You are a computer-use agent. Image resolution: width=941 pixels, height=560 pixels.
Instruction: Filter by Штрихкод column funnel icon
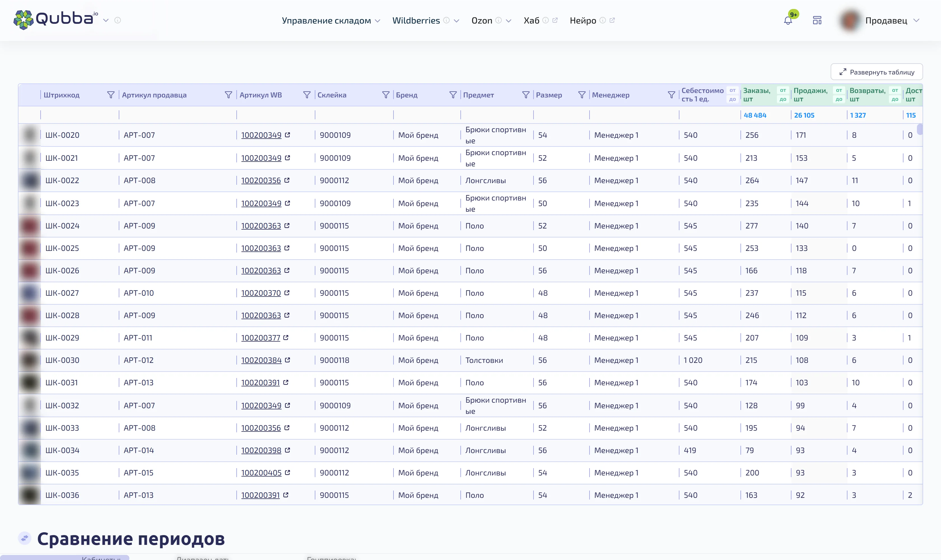(x=111, y=95)
